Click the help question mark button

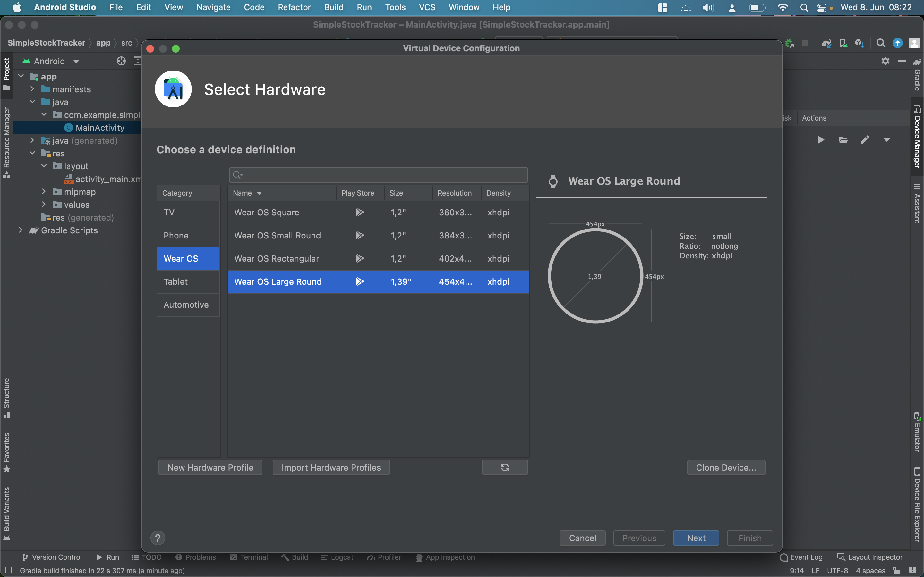(x=158, y=538)
